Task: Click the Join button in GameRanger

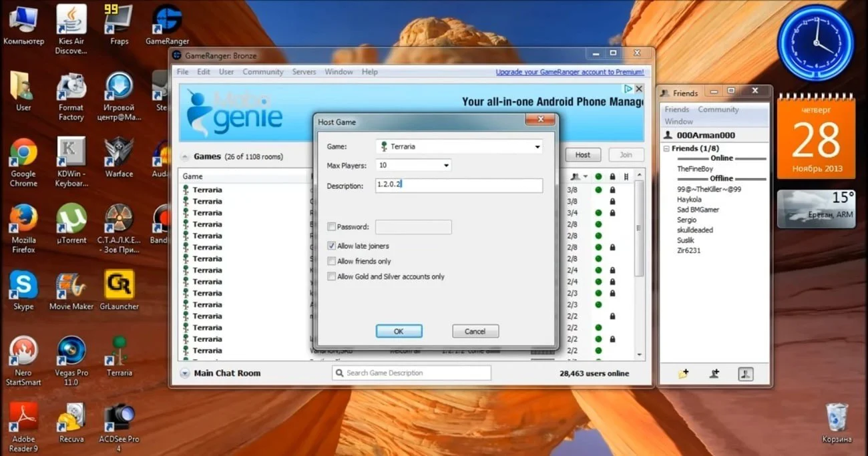Action: pos(626,155)
